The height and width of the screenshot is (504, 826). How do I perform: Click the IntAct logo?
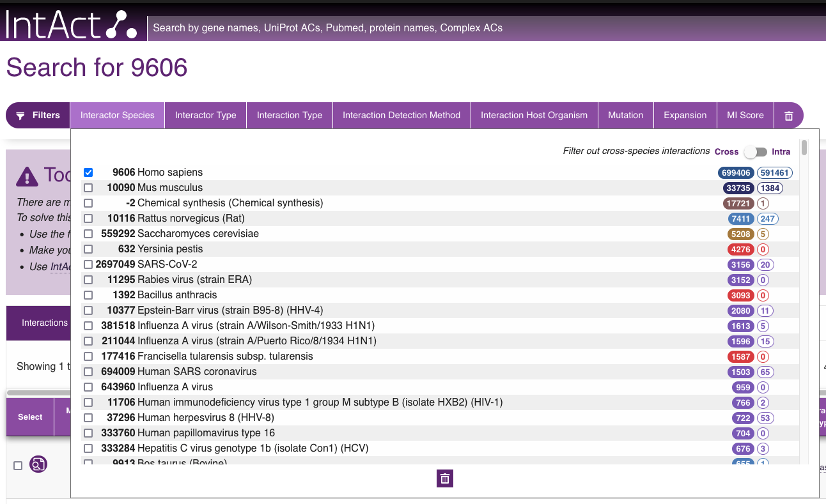(x=72, y=24)
